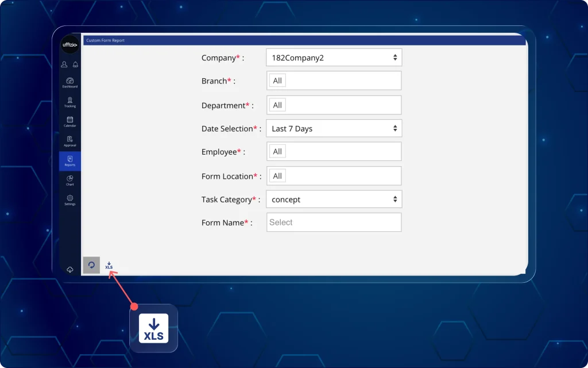This screenshot has height=368, width=588.
Task: Click the Custom Form Report title
Action: (106, 40)
